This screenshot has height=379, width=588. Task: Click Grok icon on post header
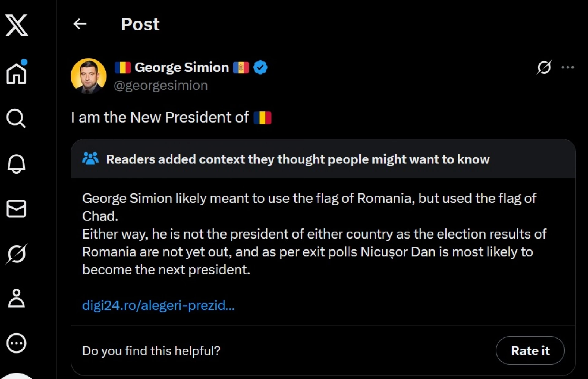544,67
